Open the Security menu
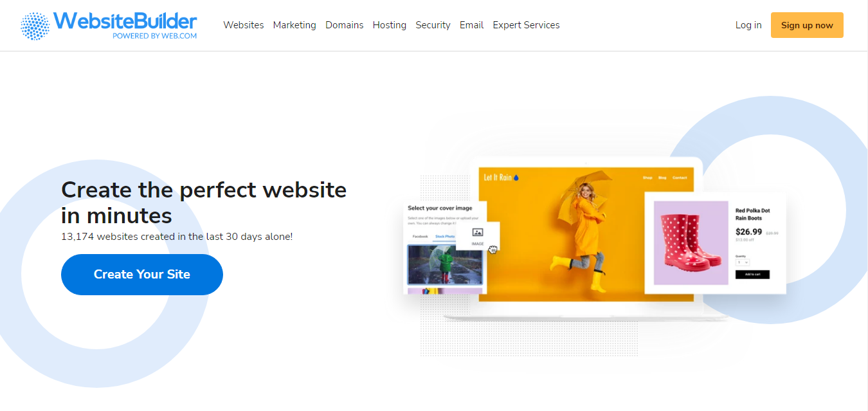The width and height of the screenshot is (868, 411). click(433, 25)
